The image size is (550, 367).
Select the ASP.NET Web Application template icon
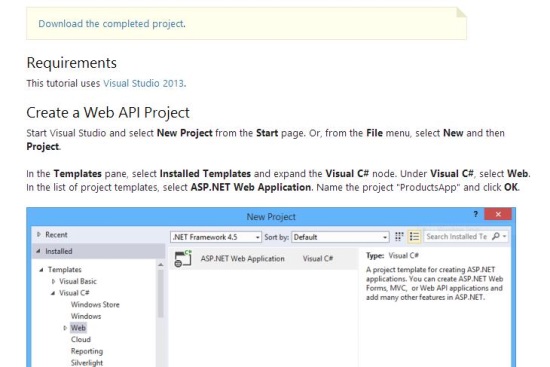[183, 259]
